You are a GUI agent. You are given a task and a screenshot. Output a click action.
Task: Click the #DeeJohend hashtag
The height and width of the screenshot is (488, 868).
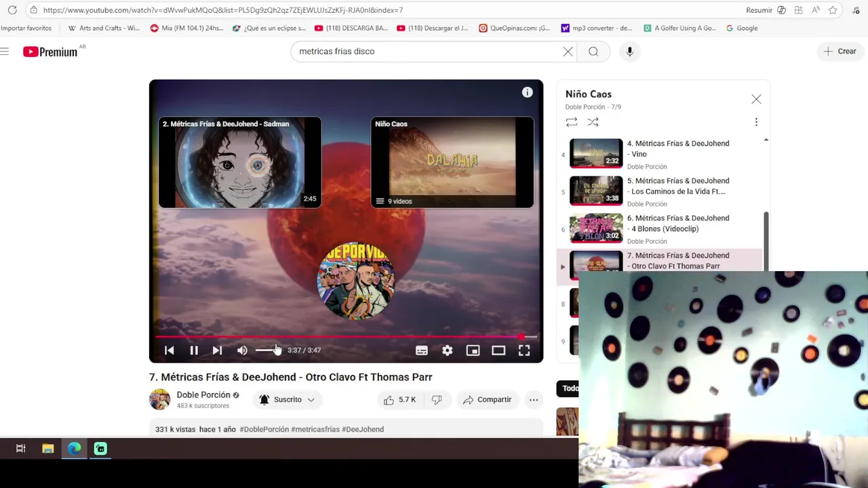tap(363, 429)
